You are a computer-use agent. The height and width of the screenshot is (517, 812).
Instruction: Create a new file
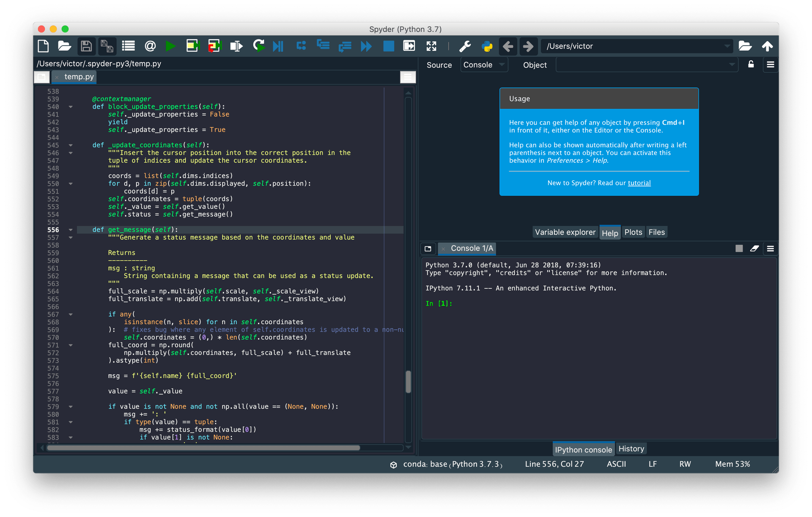[x=43, y=46]
